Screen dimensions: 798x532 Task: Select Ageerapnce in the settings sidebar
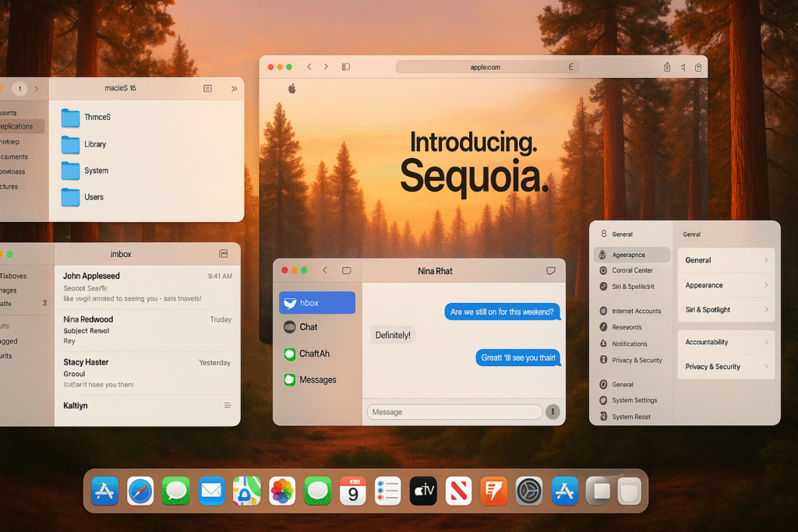pos(632,255)
